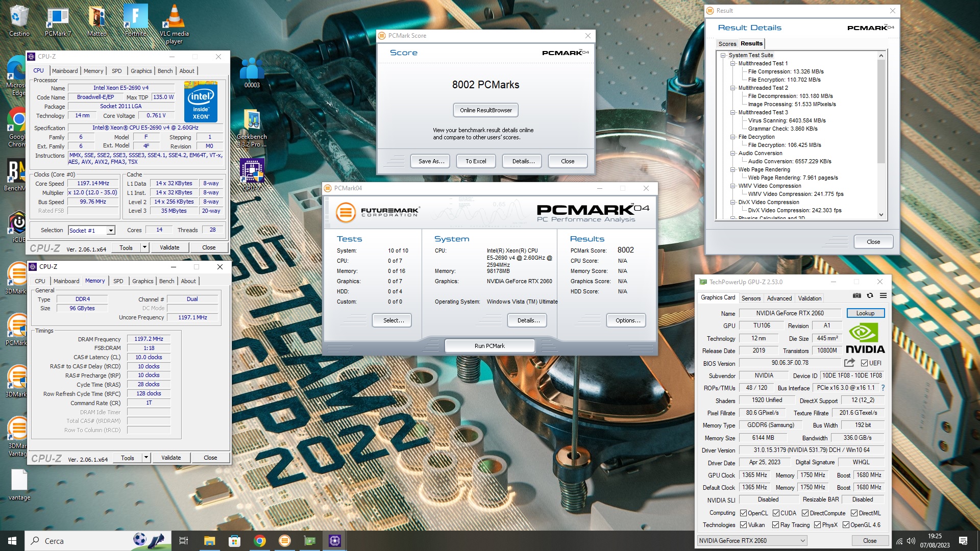Open the SPD tab in the CPU-Z Memory window
Image resolution: width=980 pixels, height=551 pixels.
tap(118, 281)
